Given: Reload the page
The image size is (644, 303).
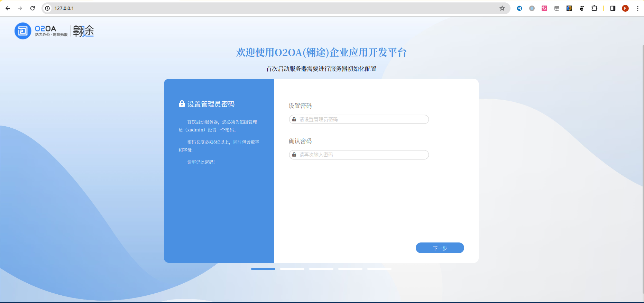Looking at the screenshot, I should click(x=33, y=8).
